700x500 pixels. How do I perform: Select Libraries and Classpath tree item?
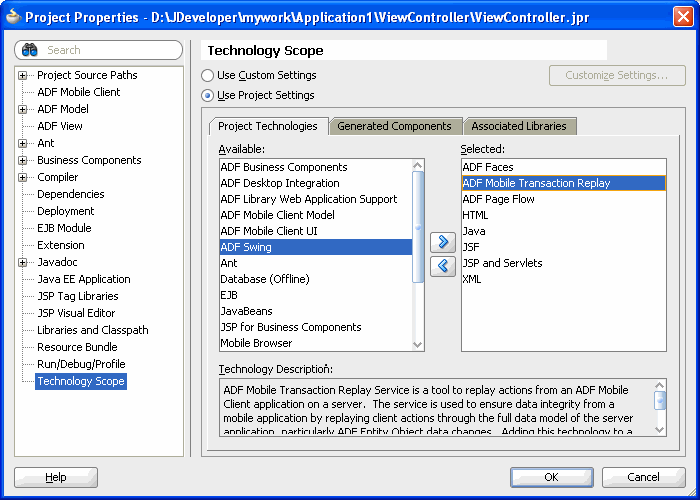[x=93, y=330]
